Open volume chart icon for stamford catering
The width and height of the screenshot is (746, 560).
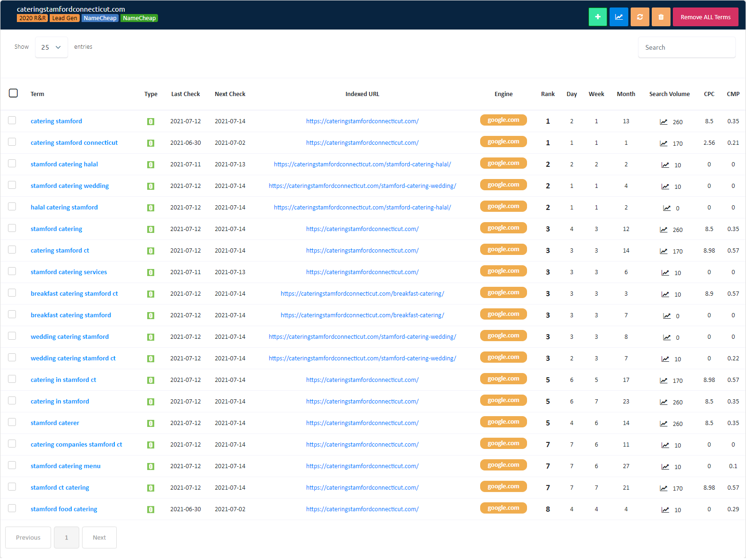[663, 230]
